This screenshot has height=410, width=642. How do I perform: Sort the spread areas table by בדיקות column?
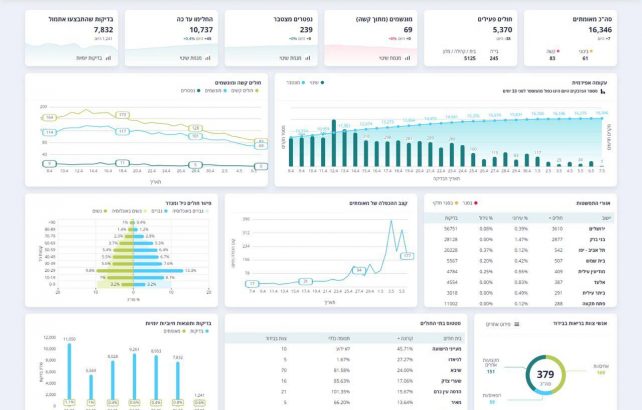[451, 215]
